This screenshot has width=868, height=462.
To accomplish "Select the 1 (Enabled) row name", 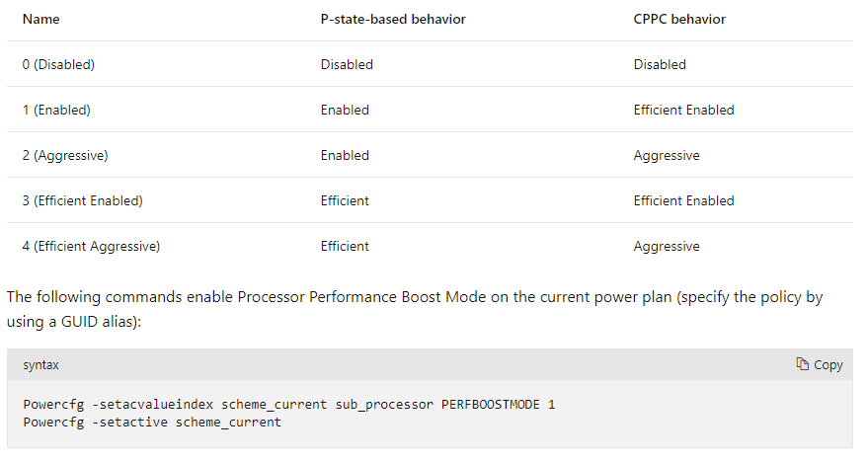I will point(56,110).
